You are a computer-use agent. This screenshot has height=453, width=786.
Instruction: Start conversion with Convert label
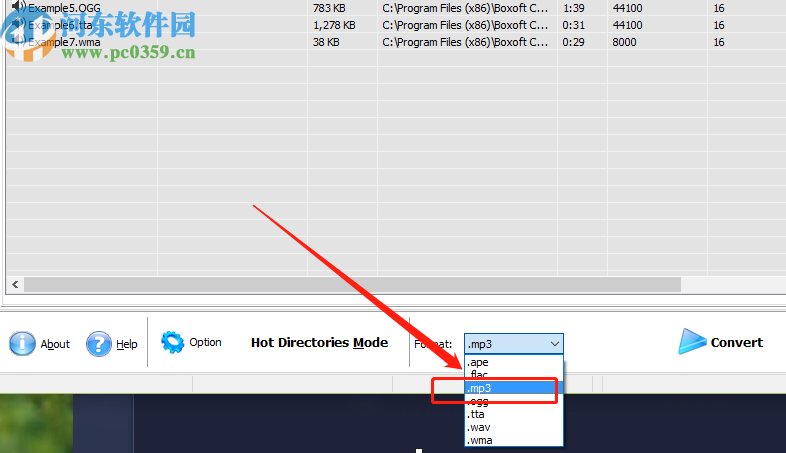pyautogui.click(x=736, y=343)
